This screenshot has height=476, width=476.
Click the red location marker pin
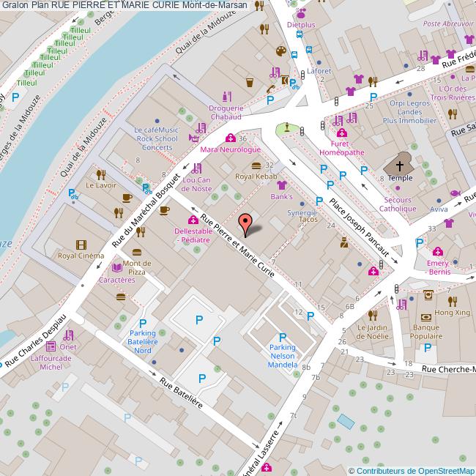pyautogui.click(x=248, y=223)
